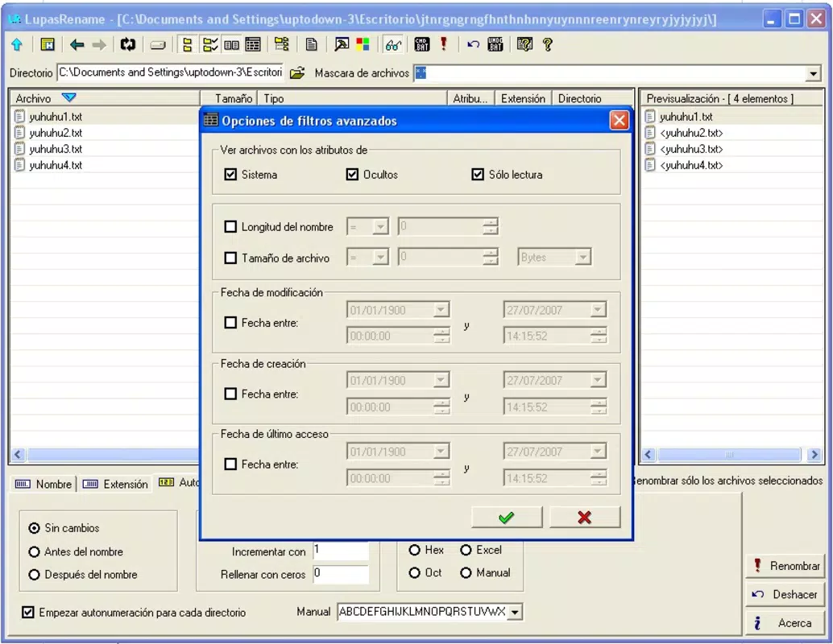
Task: Click the document page toolbar icon
Action: pos(311,44)
